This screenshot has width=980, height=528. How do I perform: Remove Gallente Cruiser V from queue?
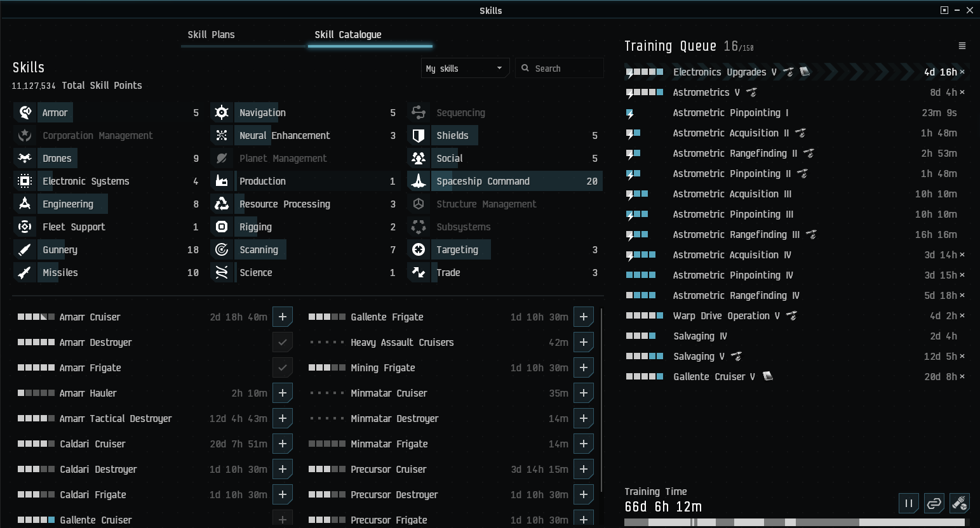coord(962,377)
